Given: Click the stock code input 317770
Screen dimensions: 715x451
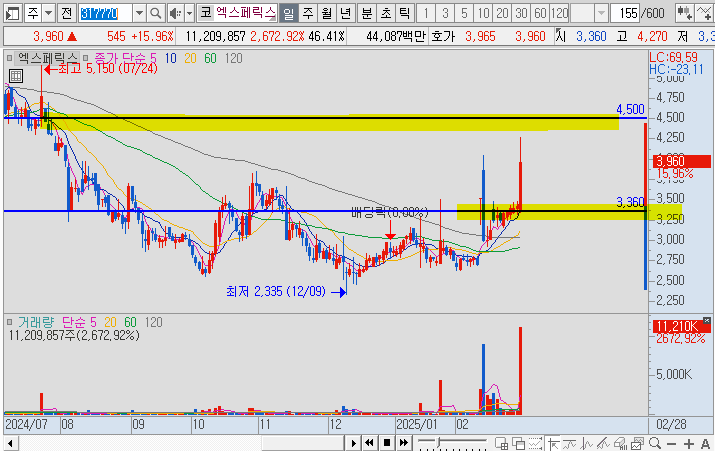Looking at the screenshot, I should point(105,13).
